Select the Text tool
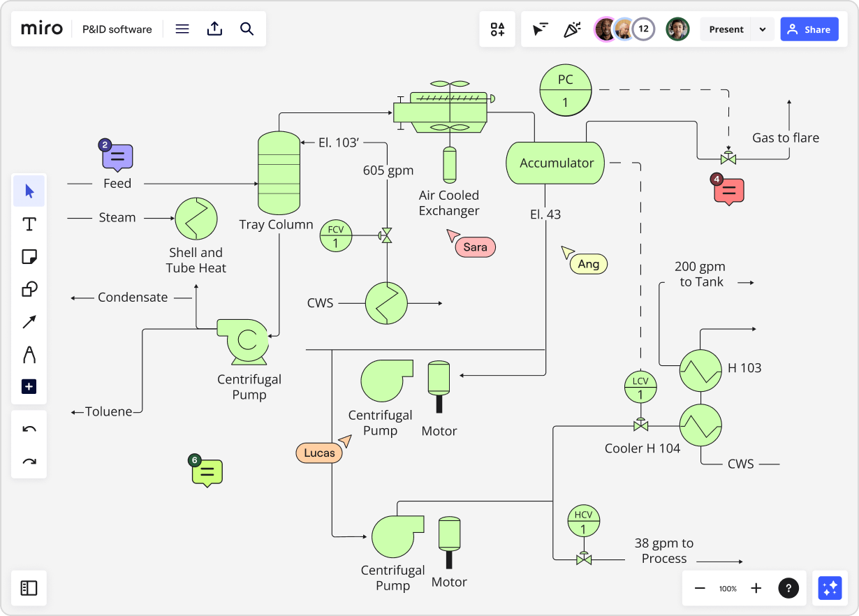Screen dimensions: 859x616 29,223
